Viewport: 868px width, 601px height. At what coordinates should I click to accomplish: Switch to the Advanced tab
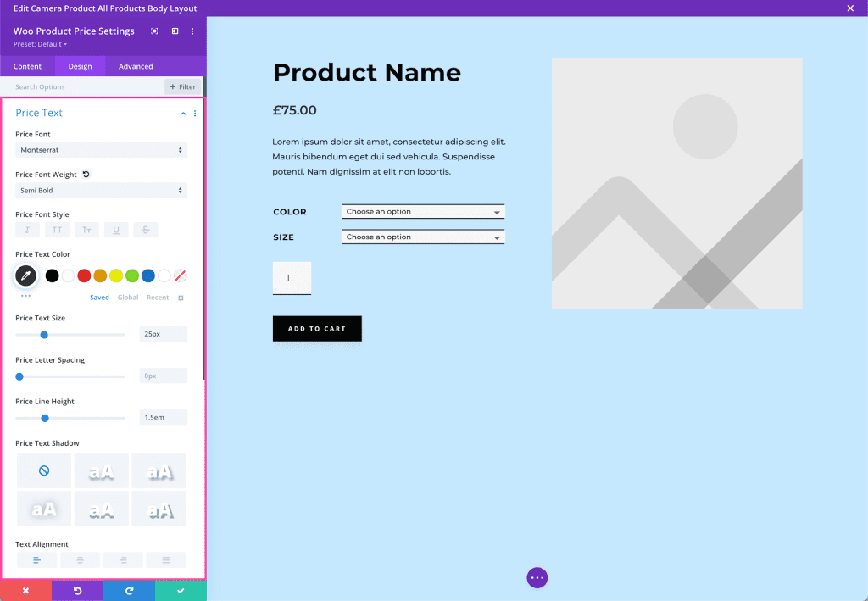pyautogui.click(x=134, y=66)
